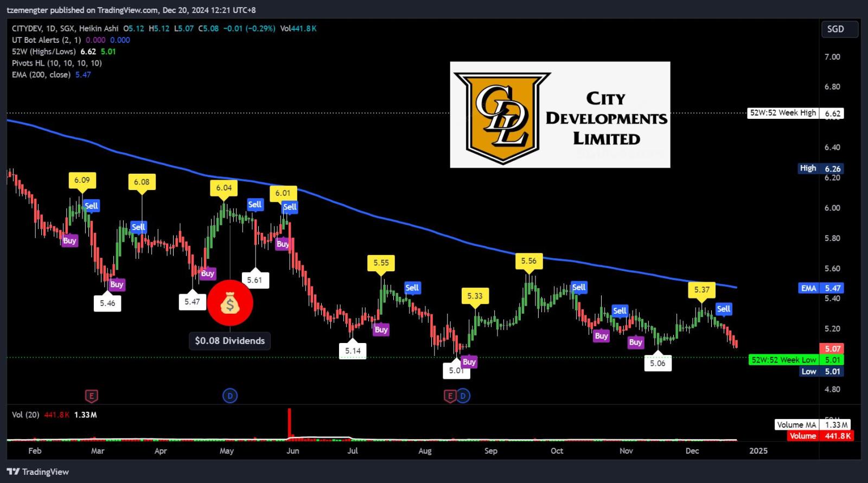Viewport: 868px width, 483px height.
Task: Click the 5.06 pivot low label
Action: [658, 363]
